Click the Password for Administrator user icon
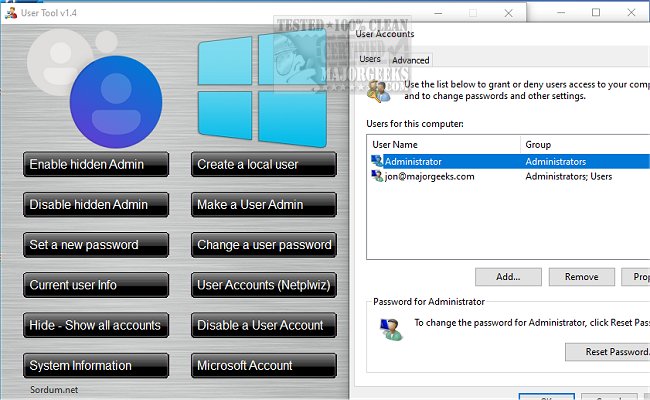650x400 pixels. (x=391, y=329)
